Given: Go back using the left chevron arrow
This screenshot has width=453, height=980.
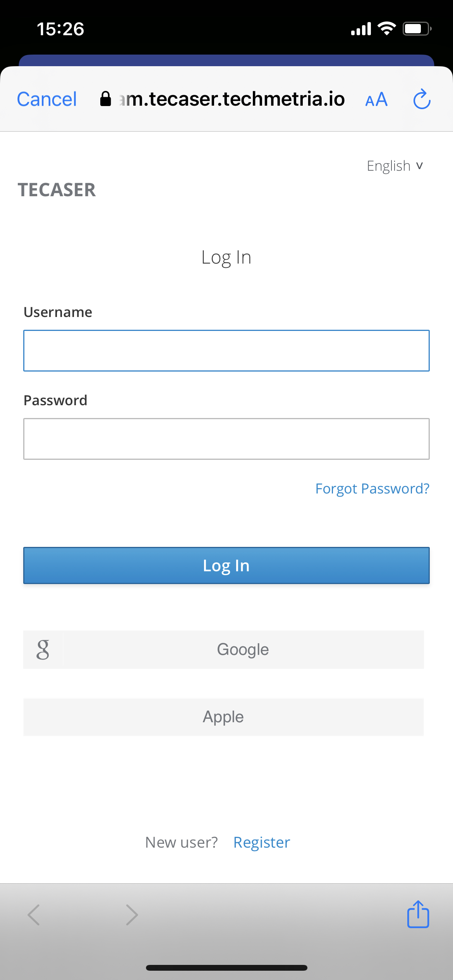Looking at the screenshot, I should coord(34,914).
